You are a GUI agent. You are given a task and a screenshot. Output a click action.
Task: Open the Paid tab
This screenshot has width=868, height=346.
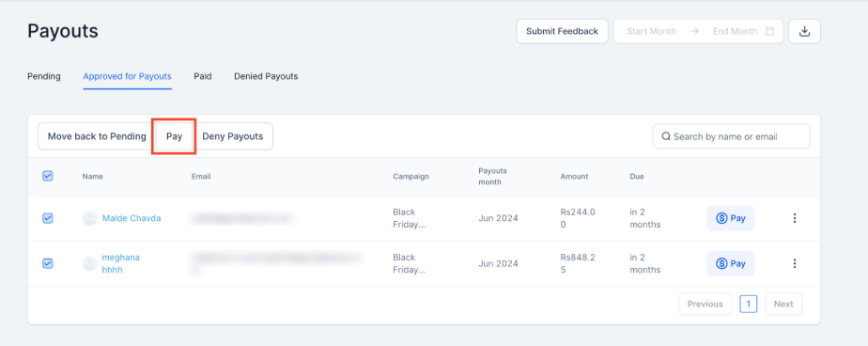pos(203,76)
